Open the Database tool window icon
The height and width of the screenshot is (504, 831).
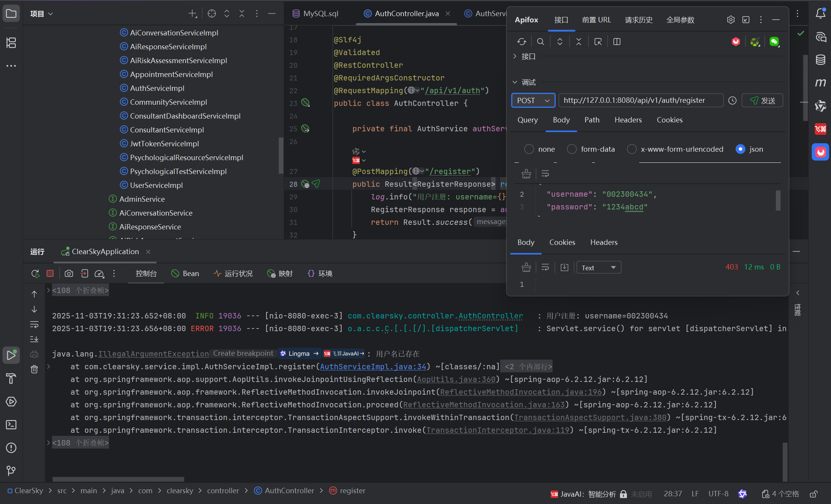(821, 60)
